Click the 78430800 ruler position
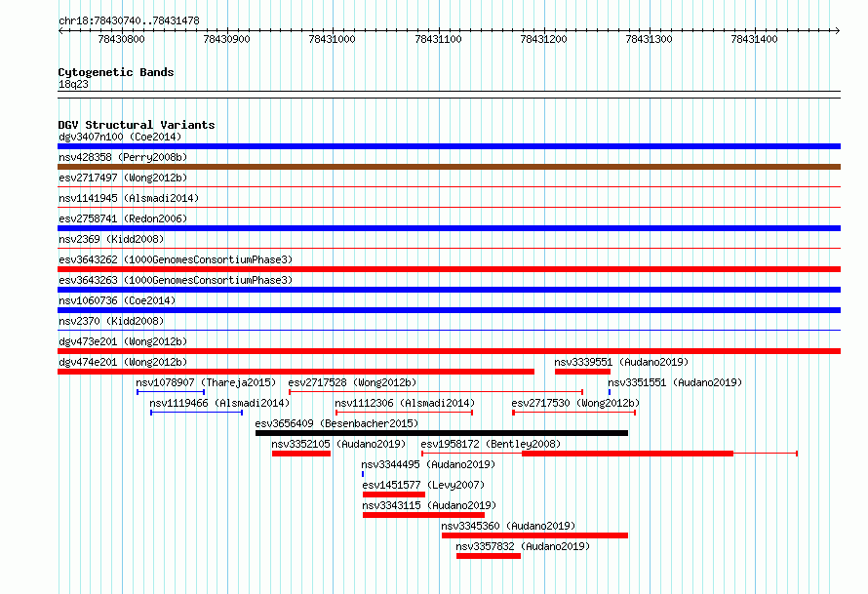Image resolution: width=868 pixels, height=594 pixels. (x=121, y=39)
